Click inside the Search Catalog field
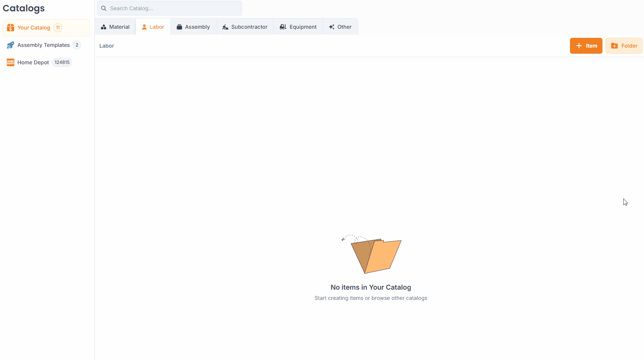 (169, 8)
